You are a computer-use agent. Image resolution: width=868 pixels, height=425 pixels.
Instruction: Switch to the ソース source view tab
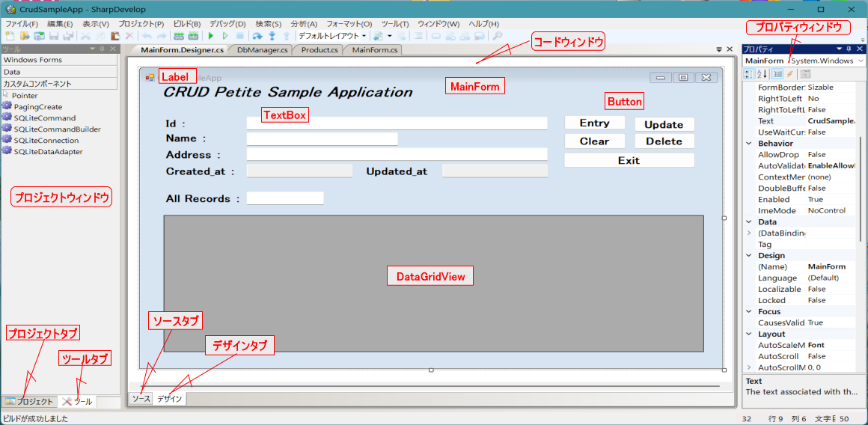pyautogui.click(x=141, y=399)
